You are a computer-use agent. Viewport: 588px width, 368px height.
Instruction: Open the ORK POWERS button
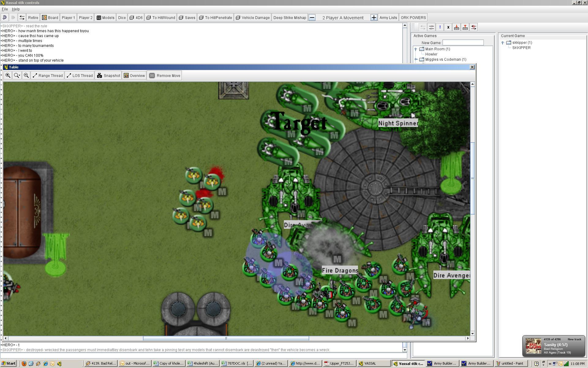tap(413, 17)
